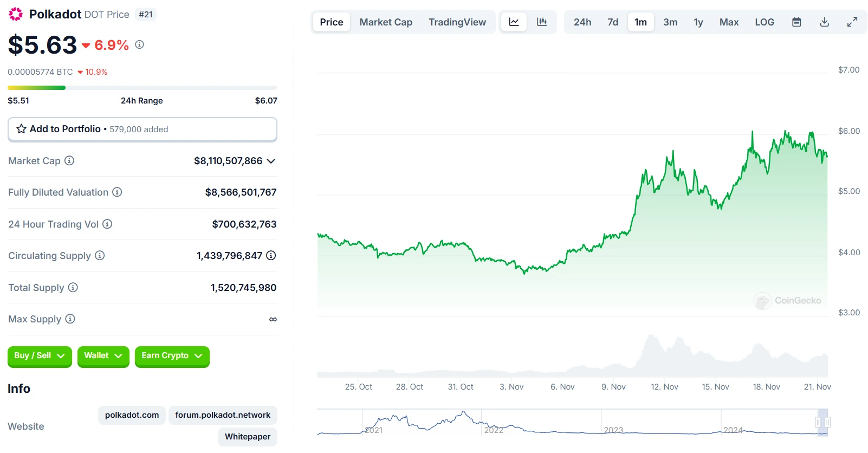Viewport: 868px width, 453px height.
Task: Switch to line chart view icon
Action: pyautogui.click(x=514, y=22)
